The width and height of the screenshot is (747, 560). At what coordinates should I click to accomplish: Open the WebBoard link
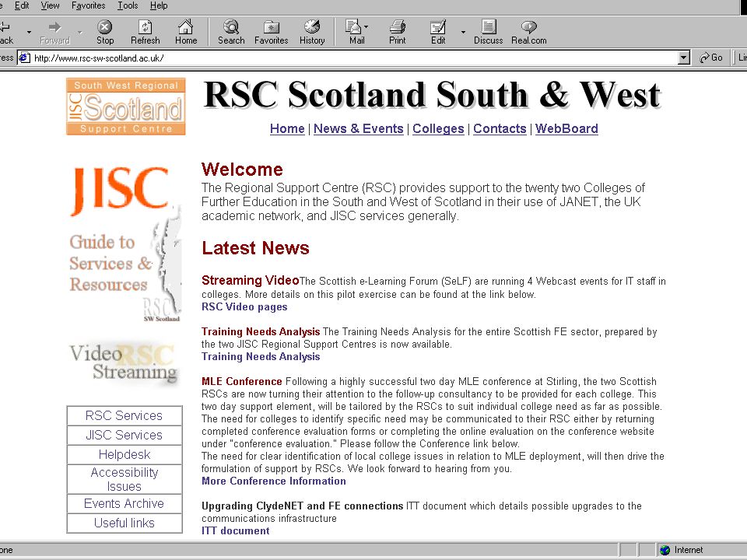point(566,128)
